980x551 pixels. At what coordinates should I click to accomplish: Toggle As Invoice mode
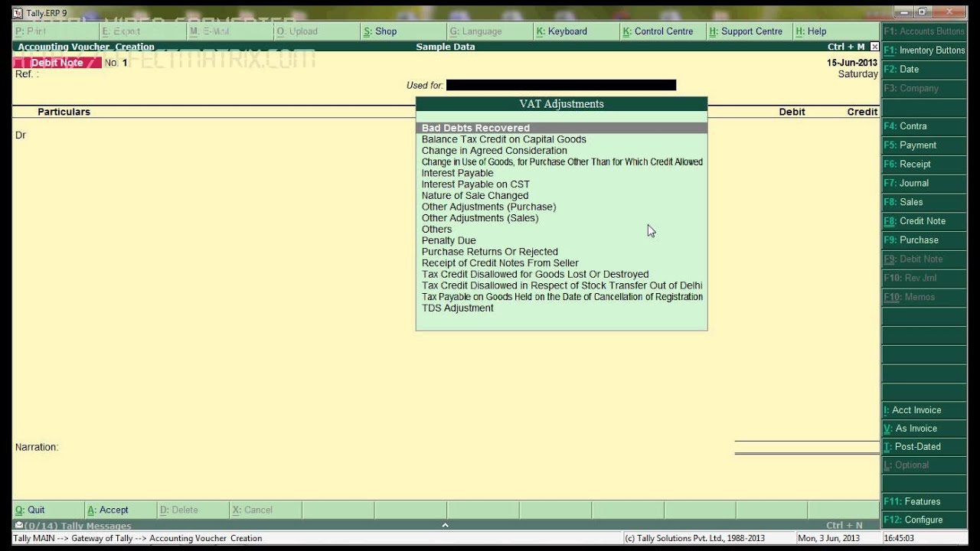(x=924, y=429)
